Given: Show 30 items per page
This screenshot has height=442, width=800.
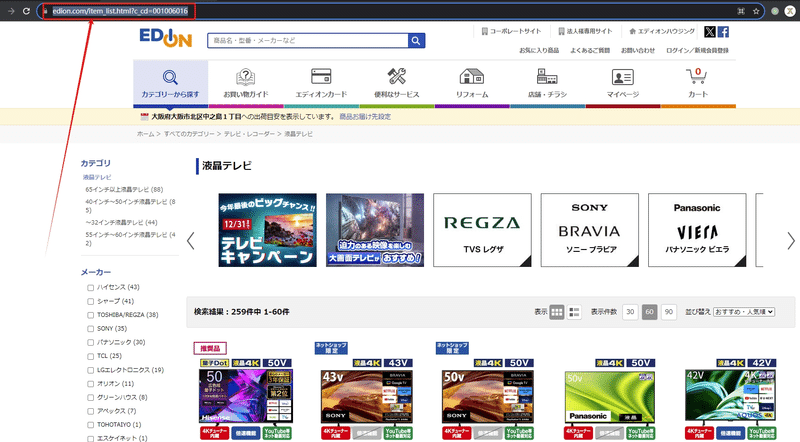Looking at the screenshot, I should [x=630, y=311].
